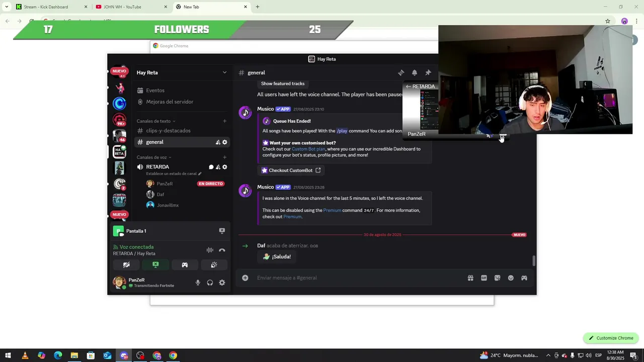Switch to Stream - Kick Dashboard tab
This screenshot has width=644, height=362.
coord(52,7)
